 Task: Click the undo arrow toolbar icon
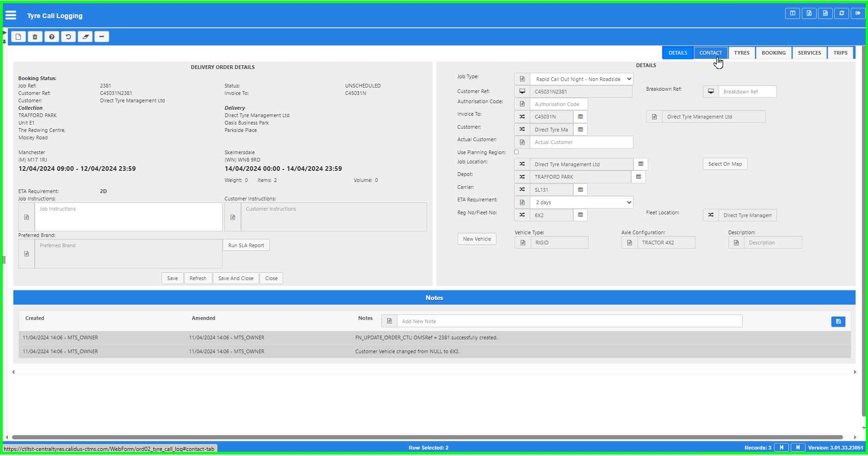coord(68,37)
